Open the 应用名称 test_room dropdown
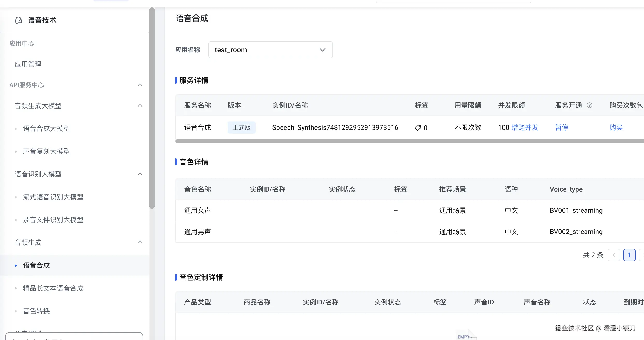This screenshot has height=340, width=644. coord(270,50)
